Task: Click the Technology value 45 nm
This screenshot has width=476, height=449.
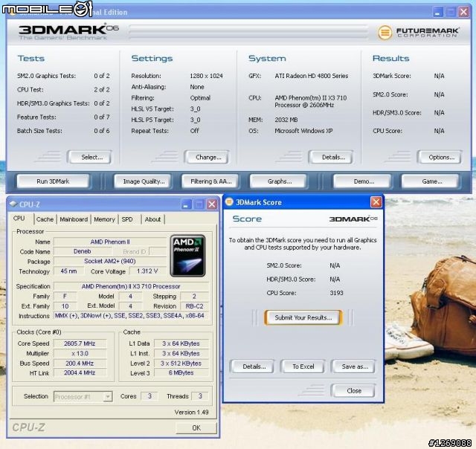Action: tap(68, 271)
